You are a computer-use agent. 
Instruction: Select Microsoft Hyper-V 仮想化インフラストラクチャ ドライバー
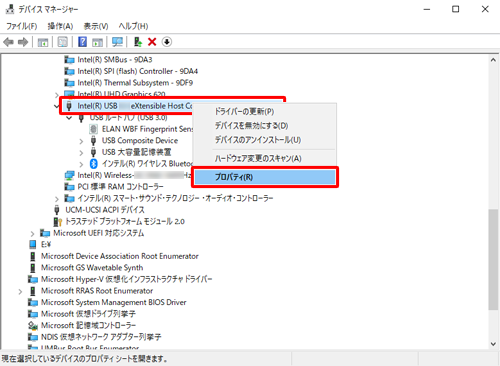tap(127, 279)
